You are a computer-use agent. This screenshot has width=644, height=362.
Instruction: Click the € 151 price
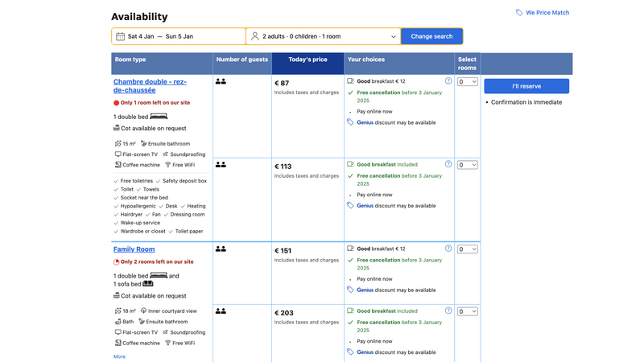[x=283, y=251]
